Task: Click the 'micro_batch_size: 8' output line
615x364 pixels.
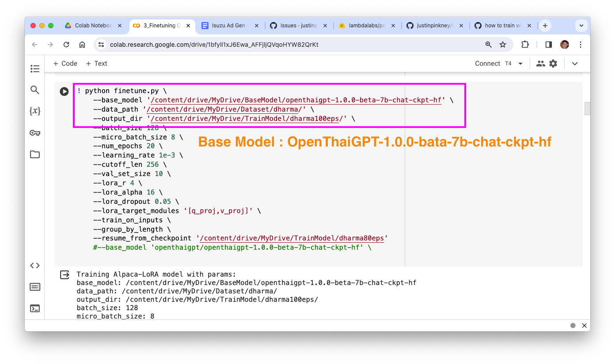Action: 115,316
